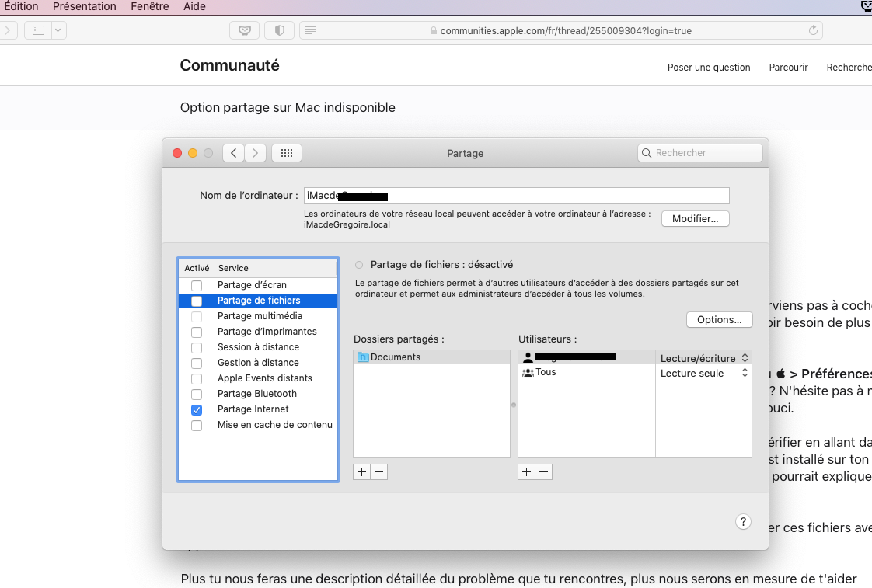Click the Safari address bar URL
The height and width of the screenshot is (588, 872).
click(x=566, y=31)
